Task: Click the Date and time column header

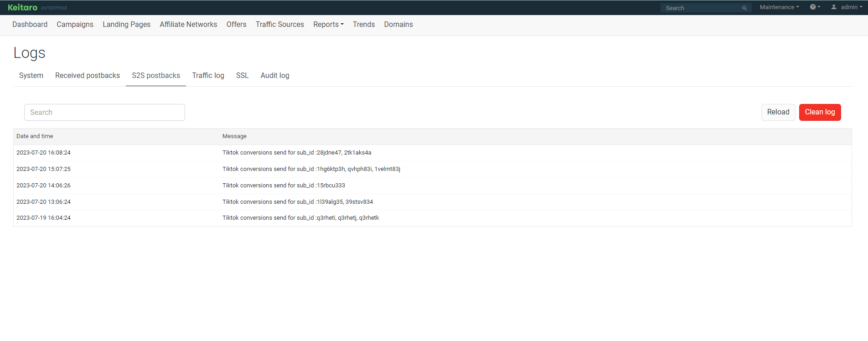Action: 35,136
